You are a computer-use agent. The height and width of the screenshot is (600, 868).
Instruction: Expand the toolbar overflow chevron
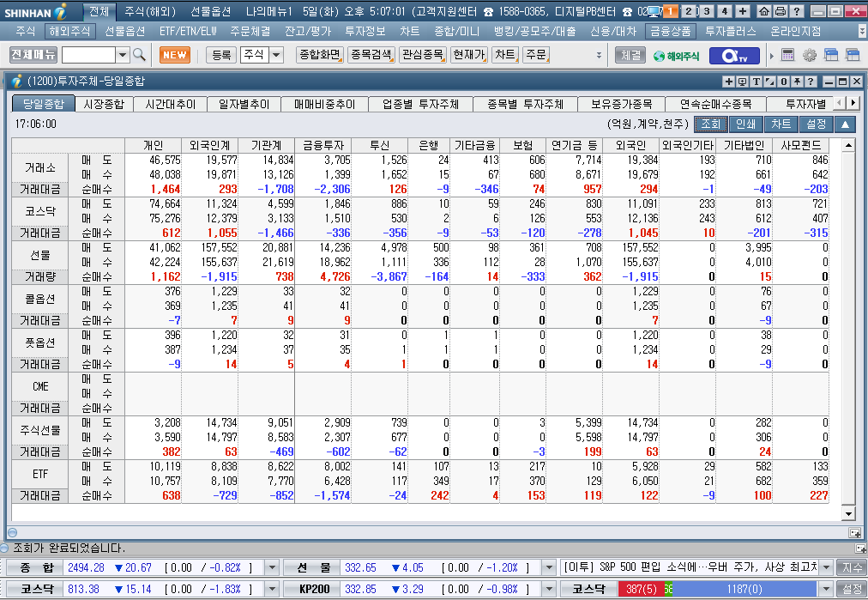pyautogui.click(x=599, y=55)
